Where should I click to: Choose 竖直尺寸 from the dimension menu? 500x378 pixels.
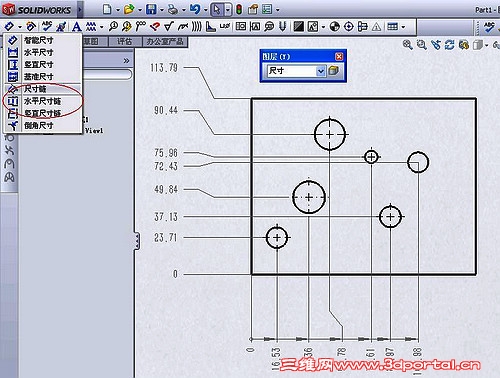point(42,64)
